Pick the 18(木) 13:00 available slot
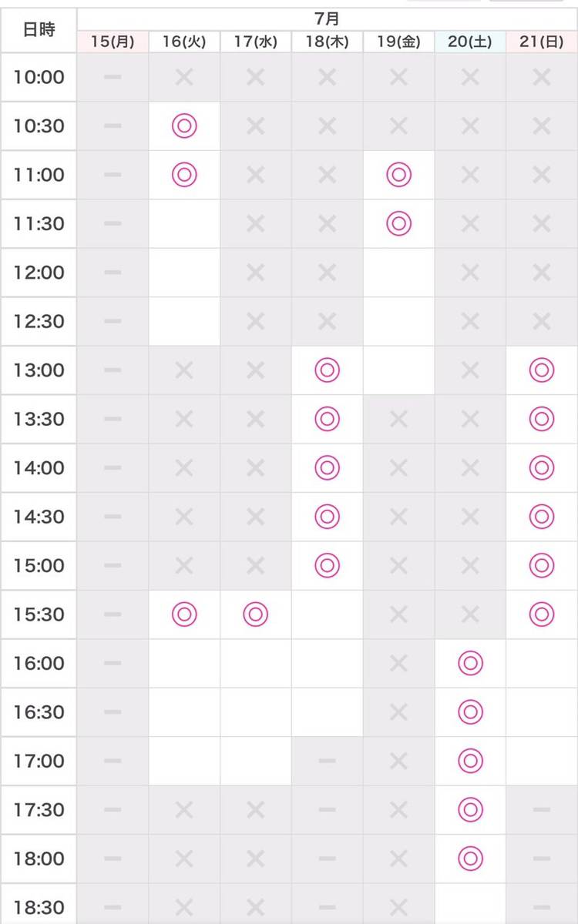This screenshot has width=578, height=924. pos(328,370)
